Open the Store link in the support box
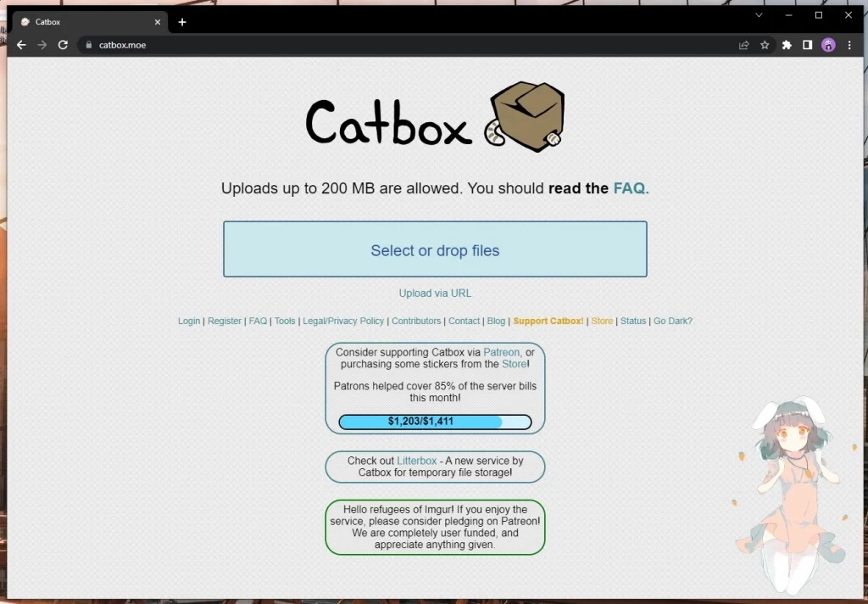This screenshot has width=868, height=604. [x=514, y=364]
